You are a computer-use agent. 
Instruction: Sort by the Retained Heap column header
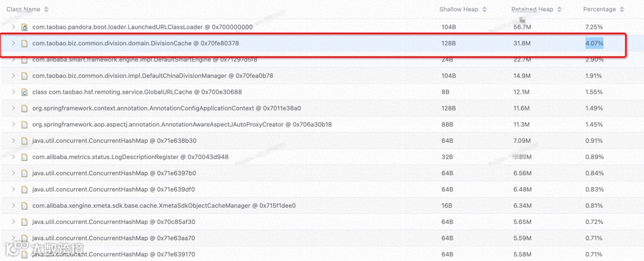(x=532, y=9)
